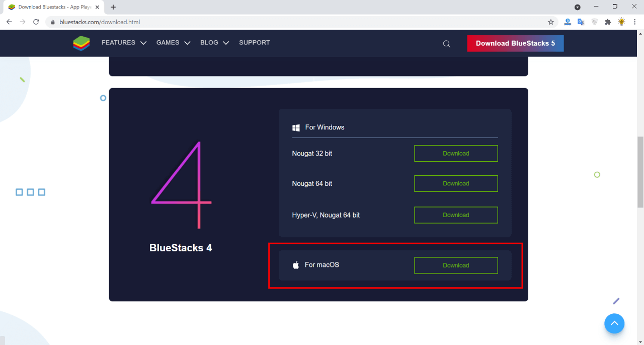Click the browser forward arrow

[x=23, y=22]
